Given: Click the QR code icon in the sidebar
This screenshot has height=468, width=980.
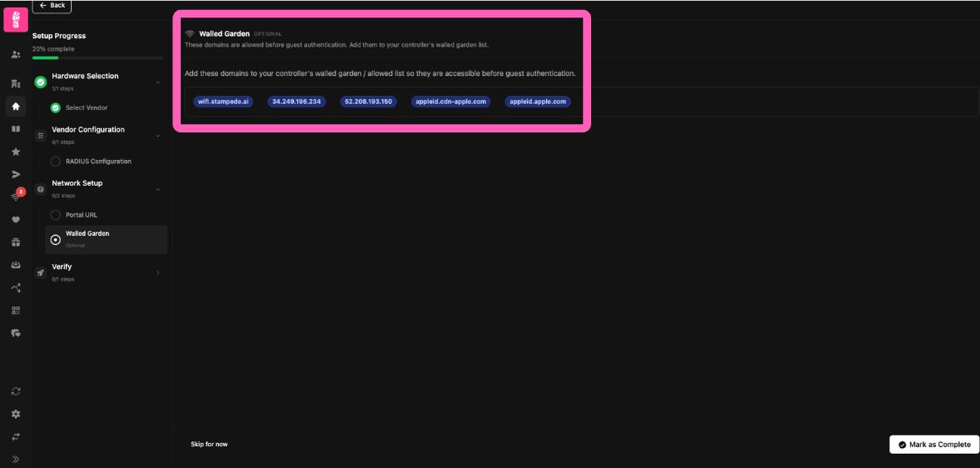Looking at the screenshot, I should coord(16,311).
